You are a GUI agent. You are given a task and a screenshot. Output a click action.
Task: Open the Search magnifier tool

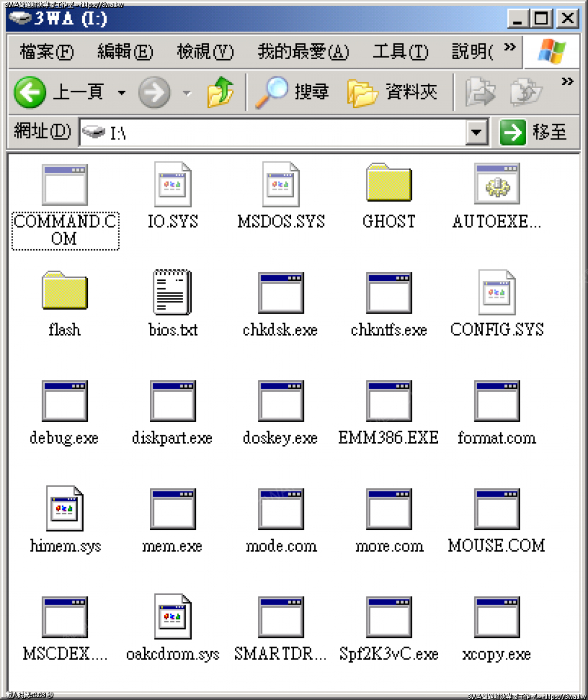coord(271,92)
